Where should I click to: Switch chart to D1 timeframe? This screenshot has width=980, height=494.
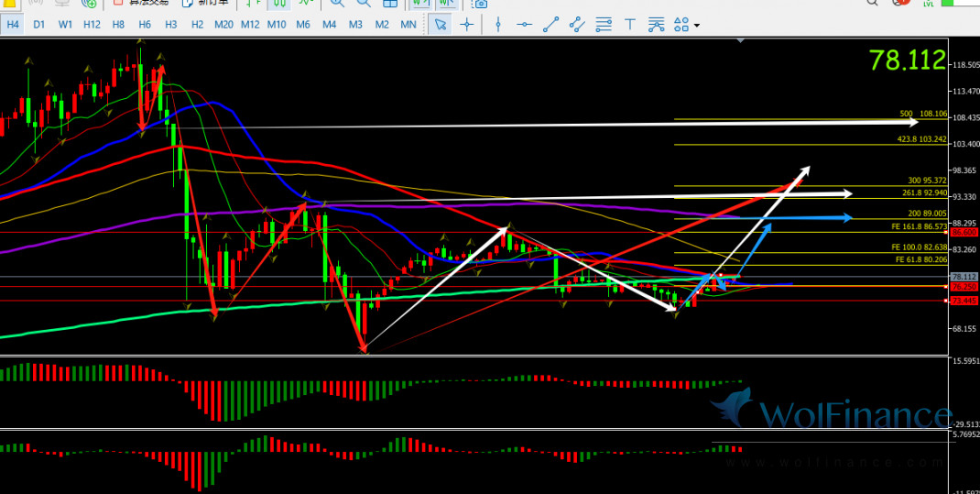pyautogui.click(x=39, y=25)
